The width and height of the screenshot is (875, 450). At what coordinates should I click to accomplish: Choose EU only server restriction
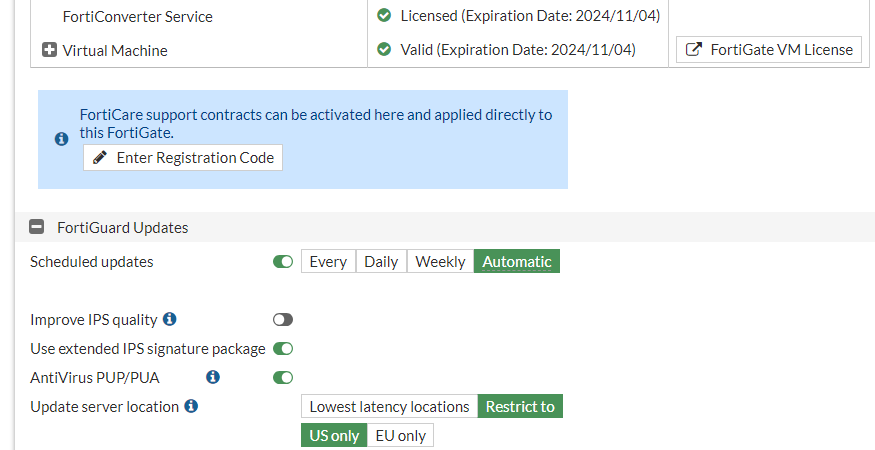point(400,436)
